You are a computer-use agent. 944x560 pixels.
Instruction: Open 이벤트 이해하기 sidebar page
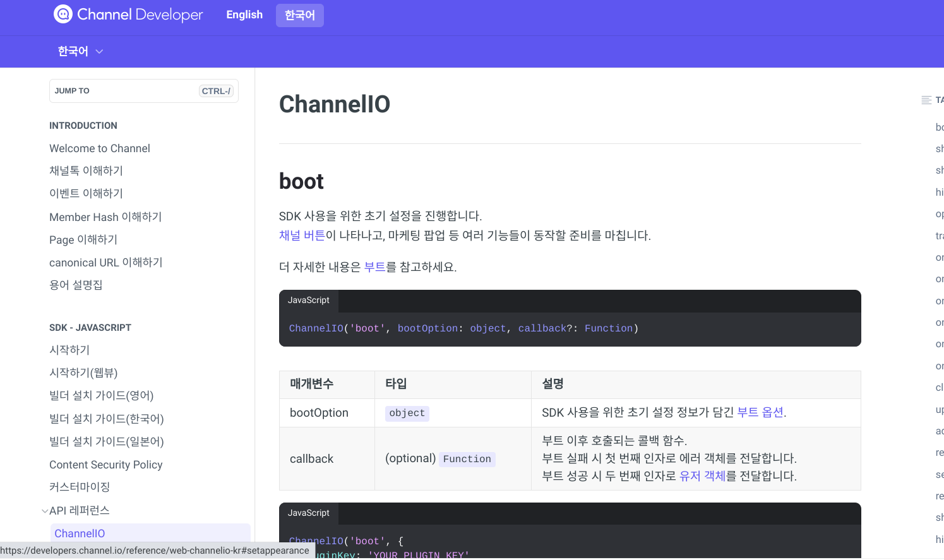coord(86,194)
